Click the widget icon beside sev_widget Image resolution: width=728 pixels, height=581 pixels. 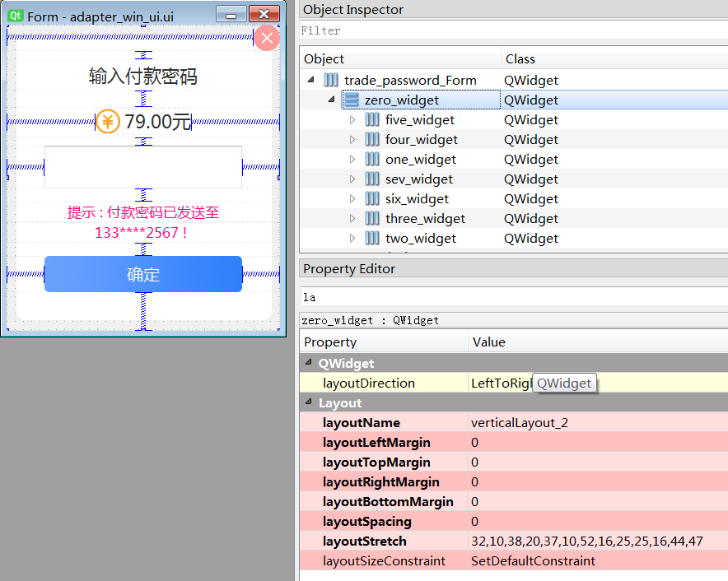(374, 179)
